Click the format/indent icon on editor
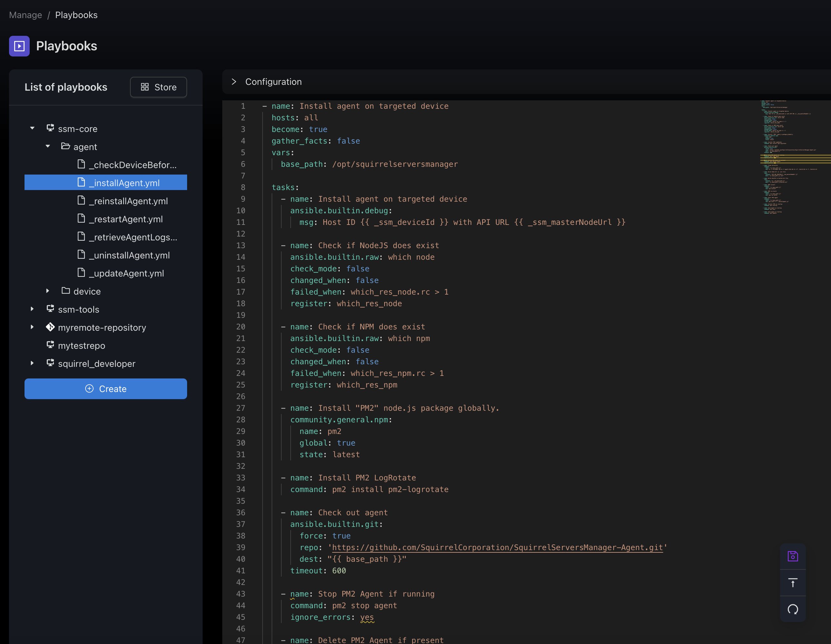Screen dimensions: 831x644 [x=793, y=583]
